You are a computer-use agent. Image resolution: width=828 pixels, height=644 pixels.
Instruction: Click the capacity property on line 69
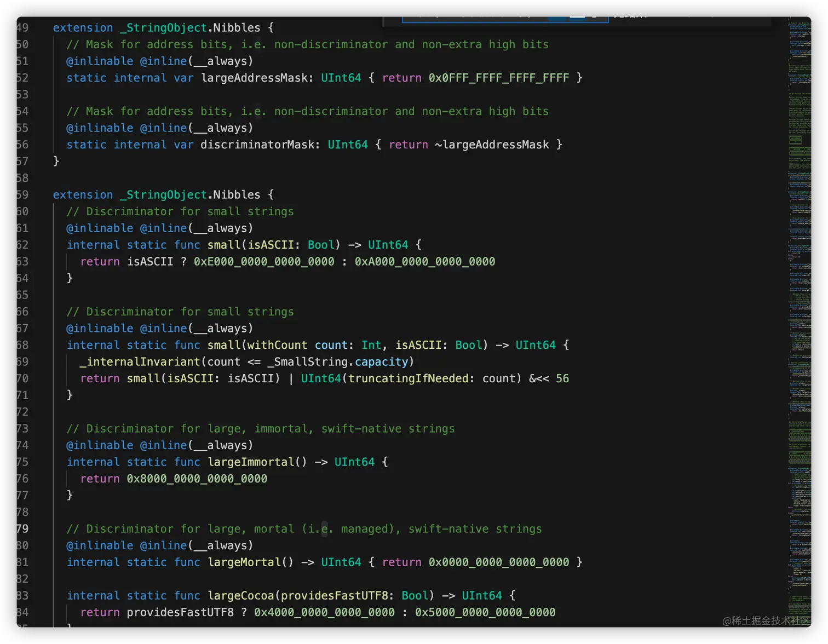pos(382,361)
